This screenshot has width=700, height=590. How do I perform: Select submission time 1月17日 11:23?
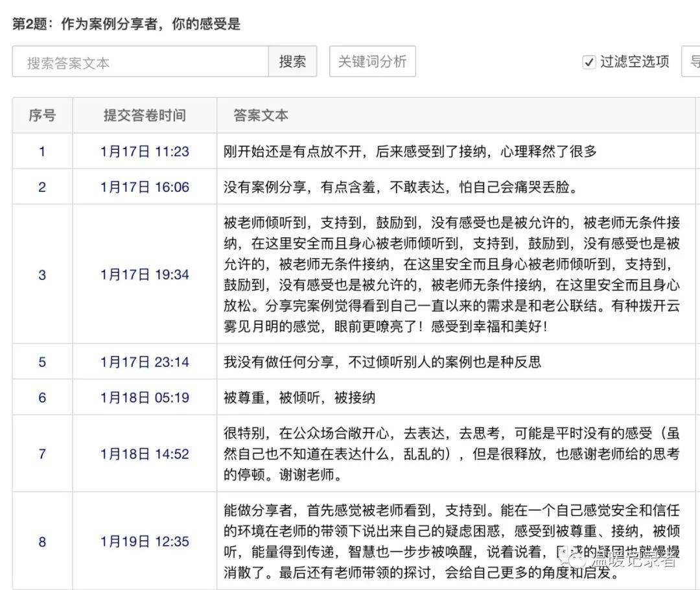click(x=145, y=152)
